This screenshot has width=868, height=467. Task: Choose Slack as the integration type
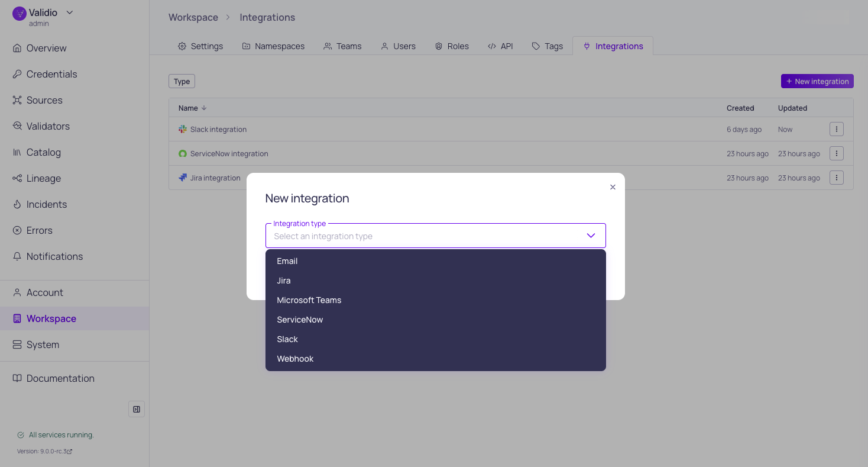click(x=435, y=339)
